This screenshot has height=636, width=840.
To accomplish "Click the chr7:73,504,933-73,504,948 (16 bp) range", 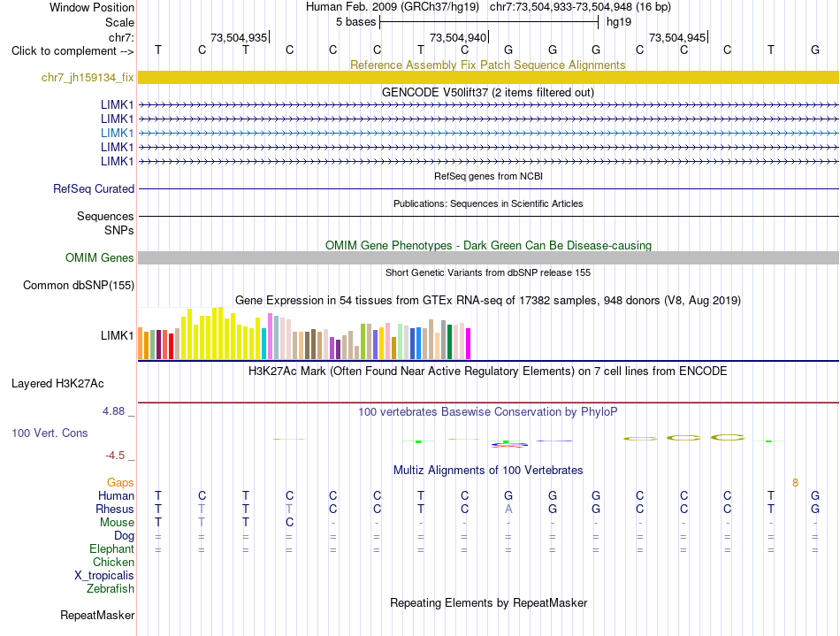I will point(580,7).
